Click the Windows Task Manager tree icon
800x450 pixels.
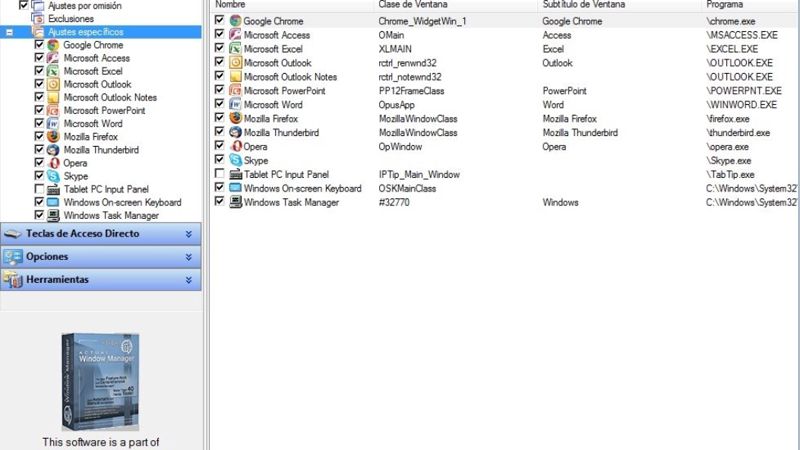click(x=53, y=215)
